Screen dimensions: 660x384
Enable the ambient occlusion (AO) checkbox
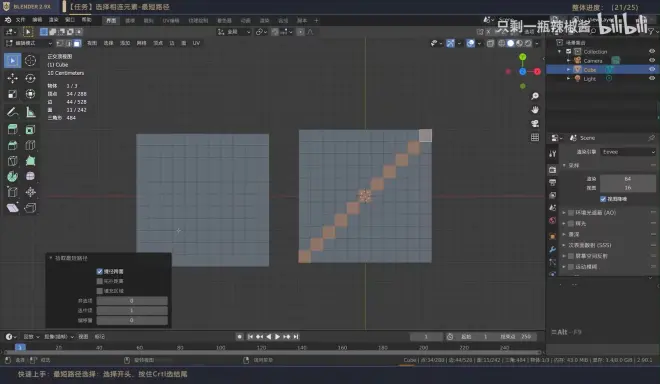pos(571,213)
